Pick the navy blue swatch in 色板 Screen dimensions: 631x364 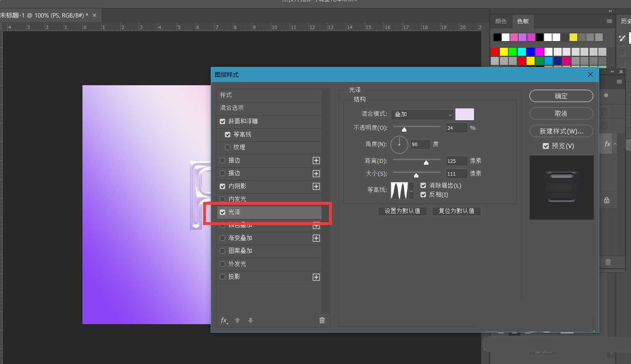[557, 61]
